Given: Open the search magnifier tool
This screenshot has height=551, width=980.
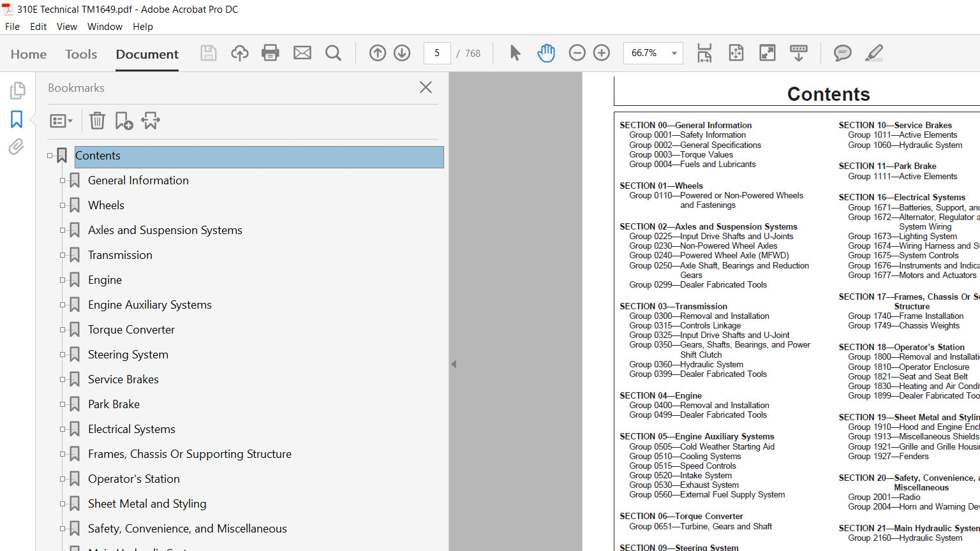Looking at the screenshot, I should tap(333, 53).
